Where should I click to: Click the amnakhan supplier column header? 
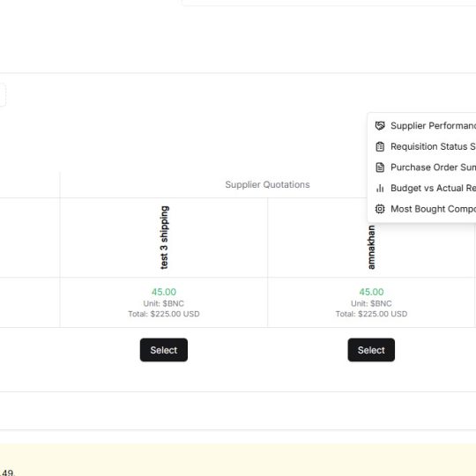(x=371, y=247)
